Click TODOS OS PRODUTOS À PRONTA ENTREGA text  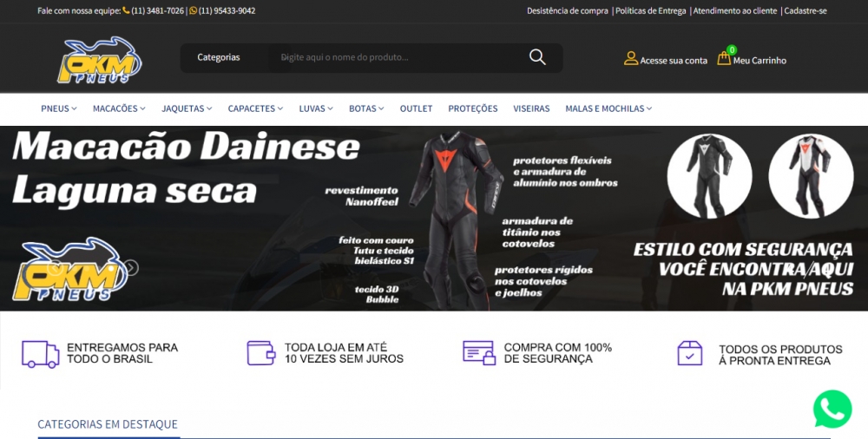pyautogui.click(x=780, y=355)
